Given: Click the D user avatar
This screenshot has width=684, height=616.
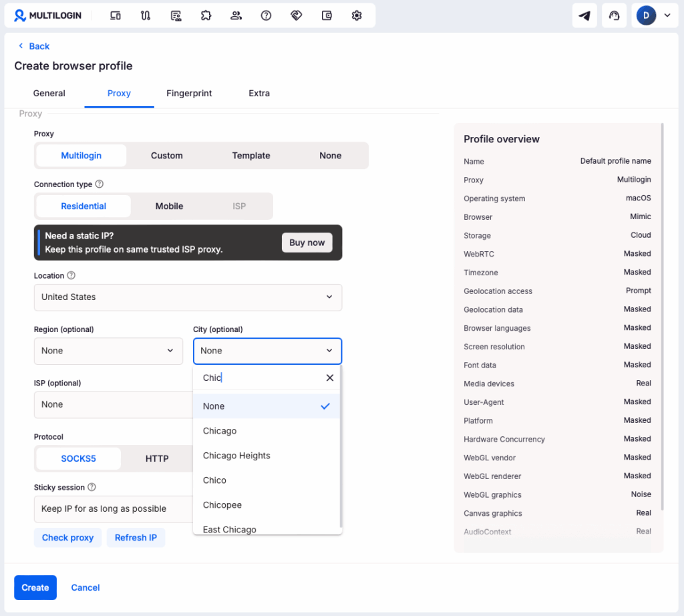Looking at the screenshot, I should 646,16.
